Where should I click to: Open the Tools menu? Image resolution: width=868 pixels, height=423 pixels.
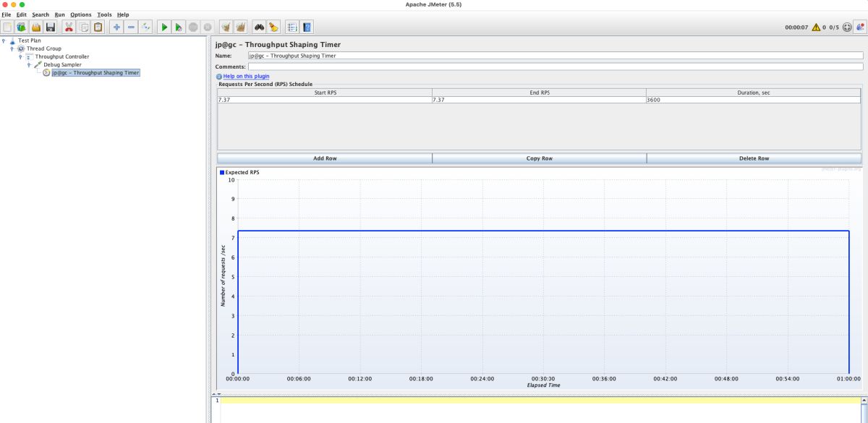click(x=105, y=14)
